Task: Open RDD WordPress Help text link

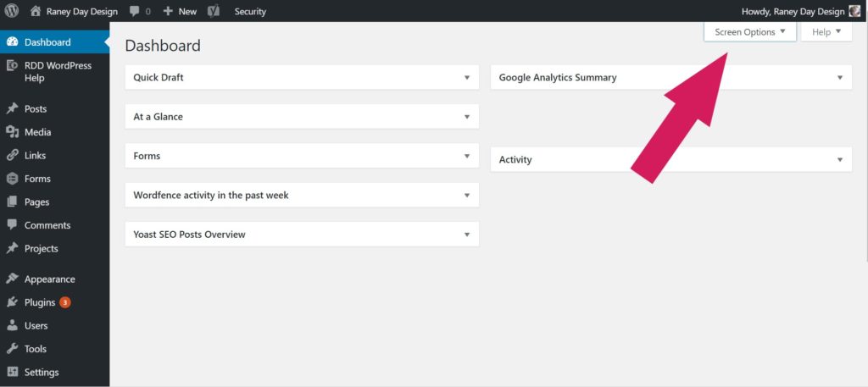Action: (58, 72)
